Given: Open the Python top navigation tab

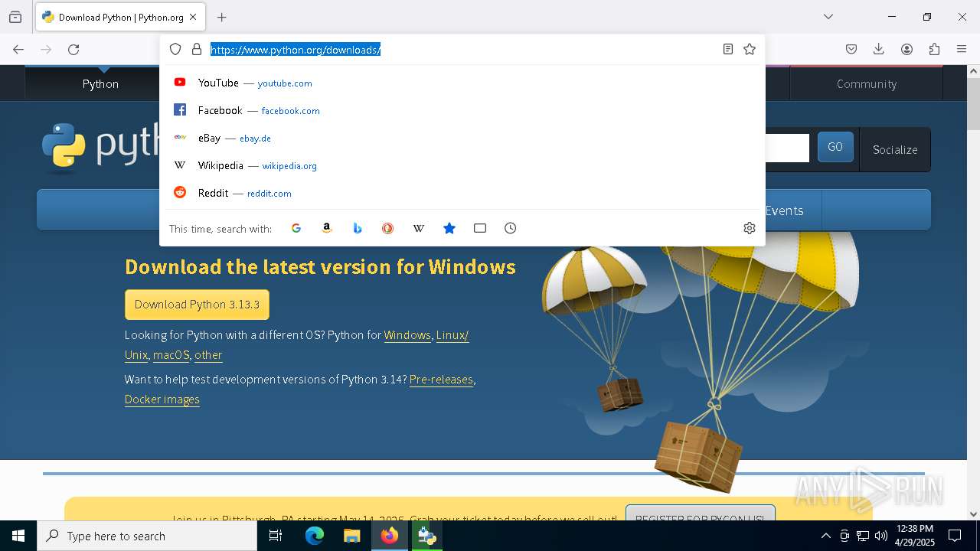Looking at the screenshot, I should pyautogui.click(x=100, y=83).
